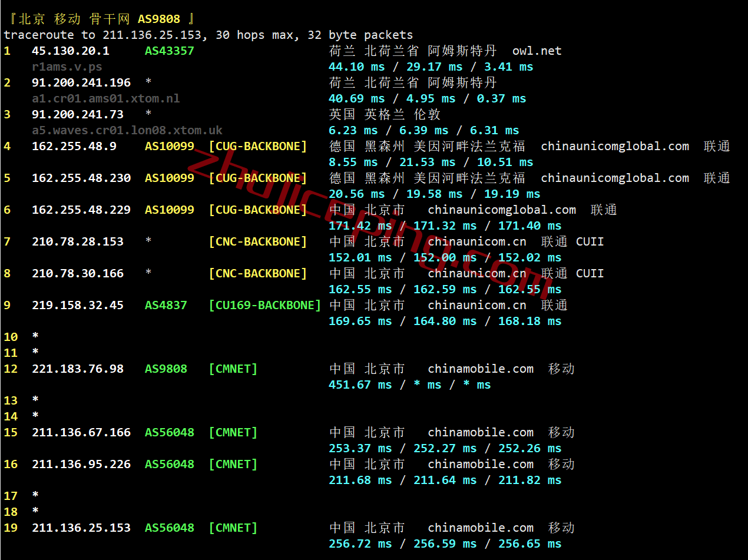Click the IP address 91.200.241.196
Screen dimensions: 748x560
click(x=81, y=82)
